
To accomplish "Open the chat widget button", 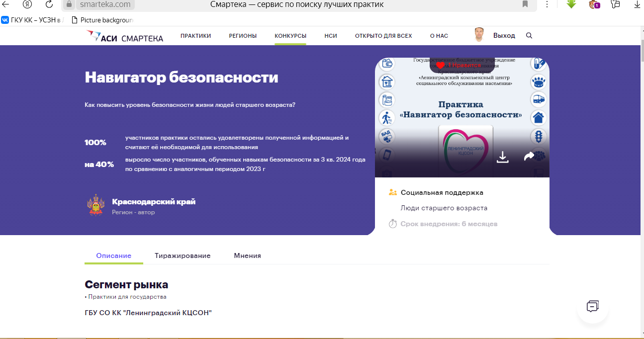I will [x=592, y=307].
